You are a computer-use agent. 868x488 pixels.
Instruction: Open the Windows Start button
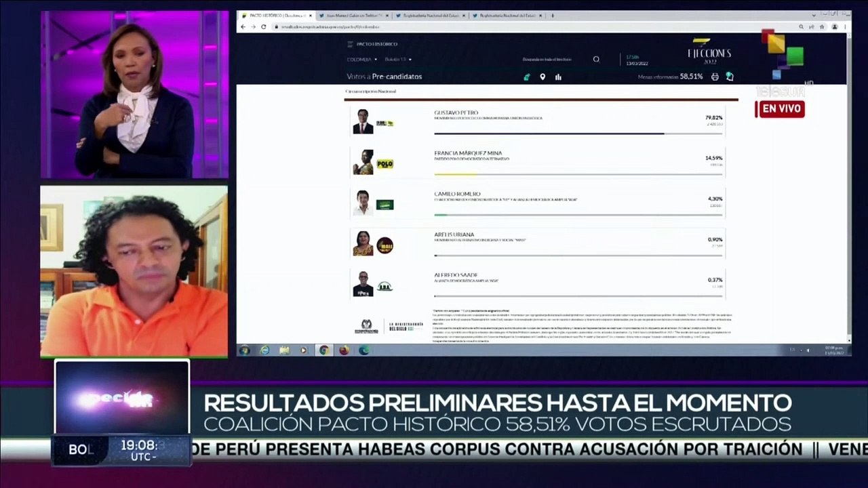245,350
